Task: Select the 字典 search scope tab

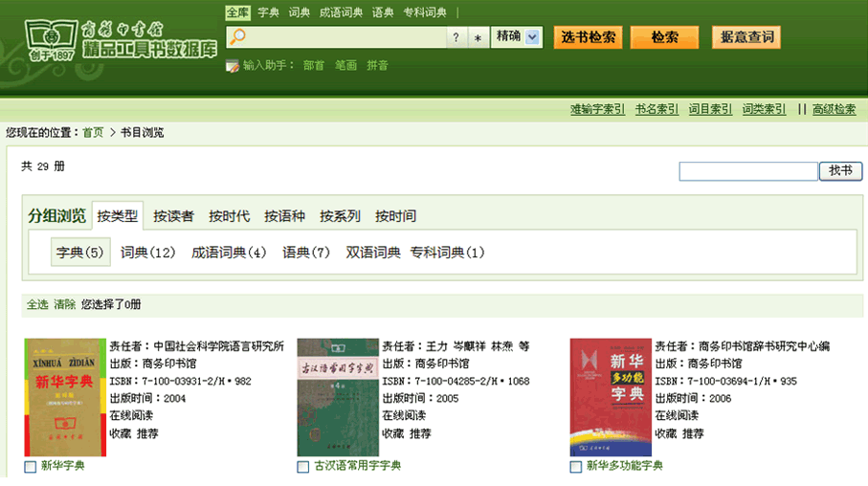Action: pyautogui.click(x=269, y=12)
